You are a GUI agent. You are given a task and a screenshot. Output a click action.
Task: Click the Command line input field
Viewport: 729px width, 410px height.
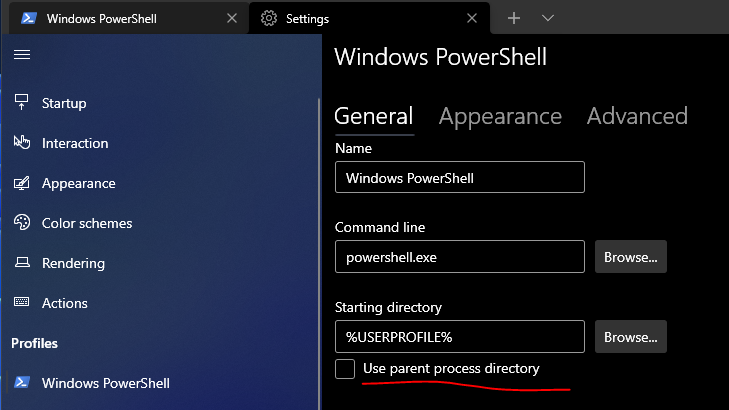coord(460,257)
